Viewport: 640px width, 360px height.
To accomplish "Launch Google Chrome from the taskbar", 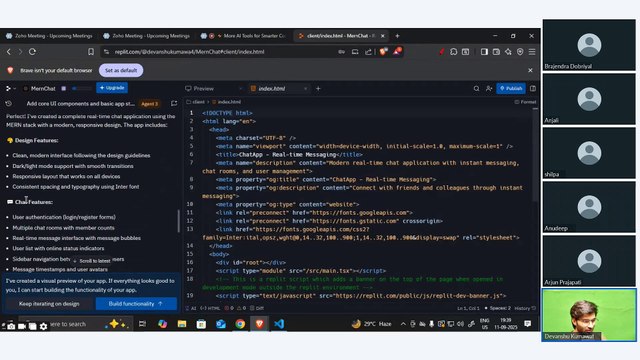I will coord(240,324).
